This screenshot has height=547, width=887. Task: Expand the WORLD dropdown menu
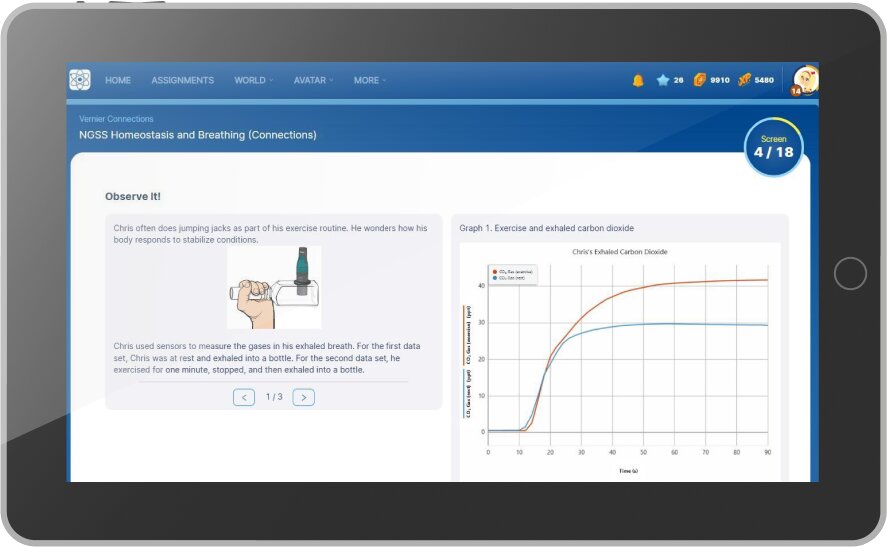[x=253, y=81]
